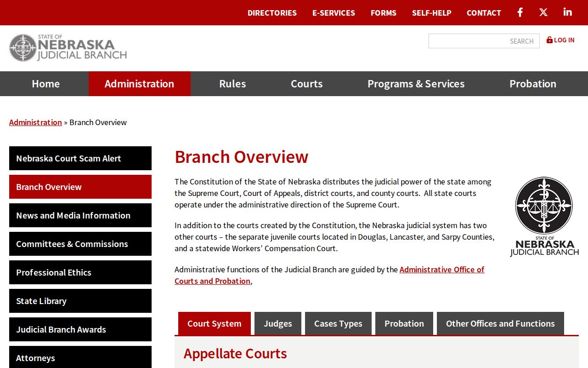Click the Judicial Branch seal image
This screenshot has width=588, height=368.
pos(544,217)
